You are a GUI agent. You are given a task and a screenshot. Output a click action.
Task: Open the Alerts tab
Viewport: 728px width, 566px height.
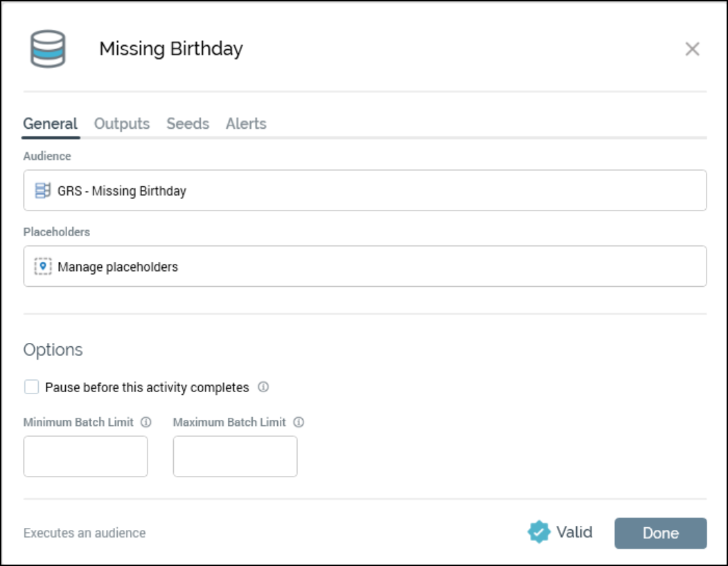tap(246, 124)
